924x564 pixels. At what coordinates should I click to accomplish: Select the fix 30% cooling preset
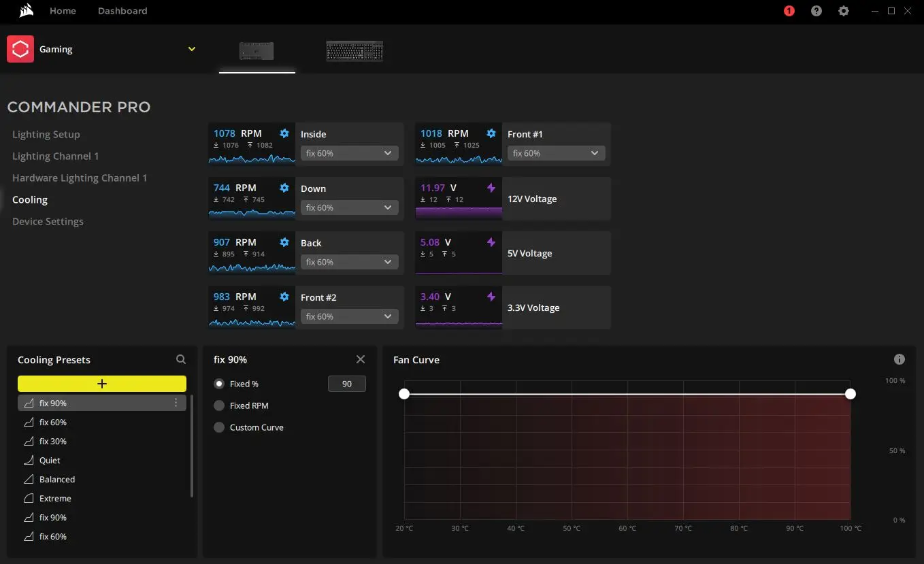point(102,442)
